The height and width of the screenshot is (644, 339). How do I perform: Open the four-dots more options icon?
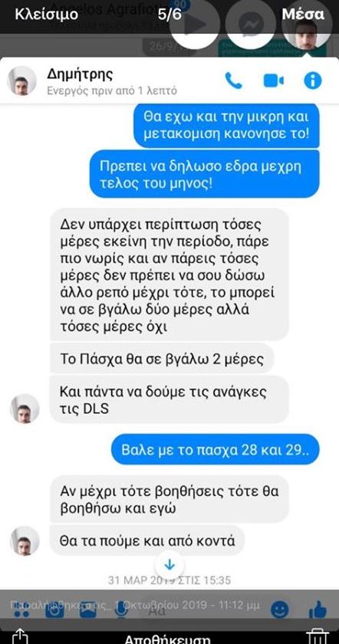click(21, 610)
